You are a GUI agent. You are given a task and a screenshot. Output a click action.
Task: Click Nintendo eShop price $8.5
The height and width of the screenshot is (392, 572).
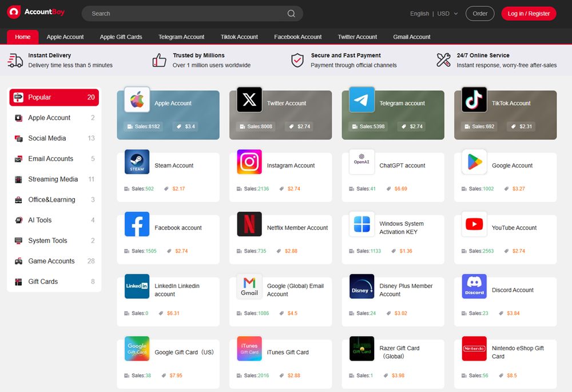[x=511, y=375]
